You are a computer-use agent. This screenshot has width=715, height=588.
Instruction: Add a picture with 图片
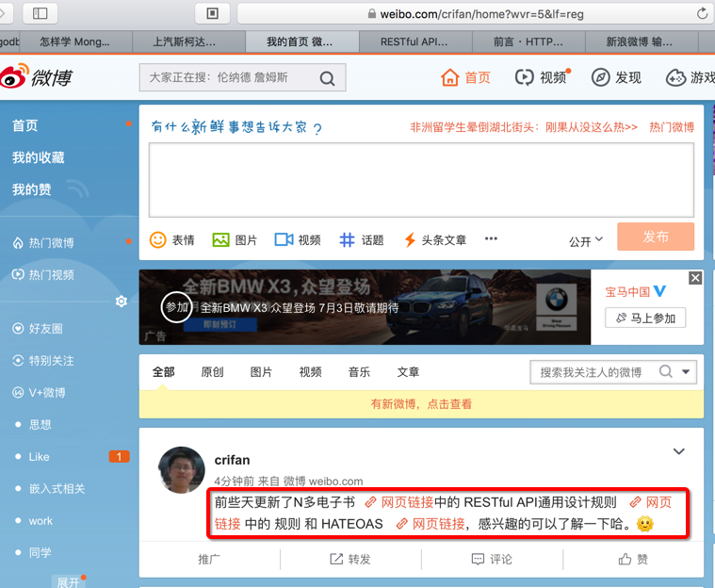pos(235,240)
